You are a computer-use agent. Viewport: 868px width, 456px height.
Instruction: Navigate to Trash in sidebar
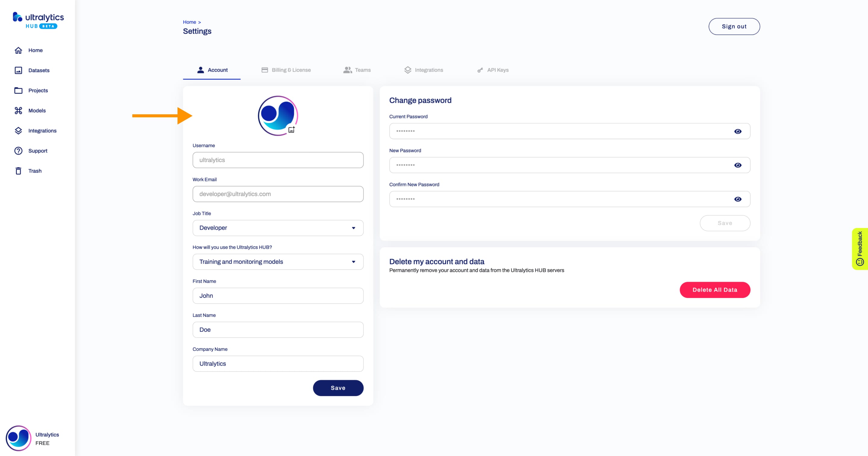coord(35,171)
